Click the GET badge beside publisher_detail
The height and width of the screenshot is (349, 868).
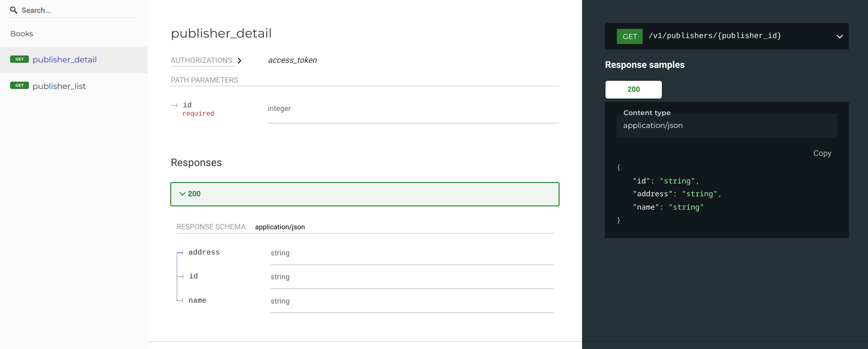19,59
